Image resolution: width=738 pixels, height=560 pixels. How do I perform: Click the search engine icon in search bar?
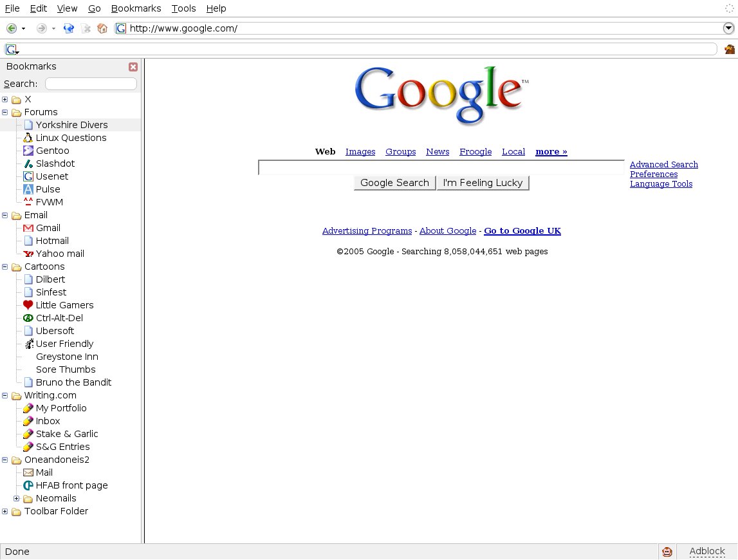tap(12, 49)
